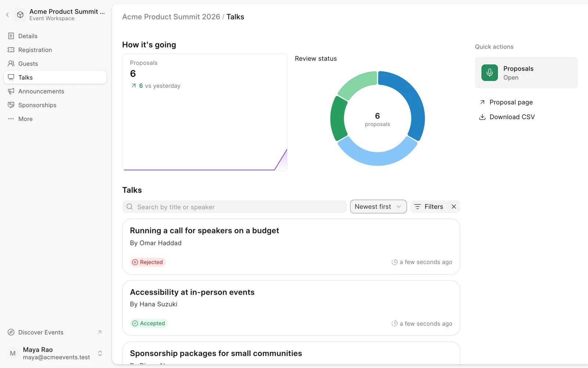Click the Acme Product Summit 2026 breadcrumb
Screen dimensions: 588x368
click(x=171, y=17)
